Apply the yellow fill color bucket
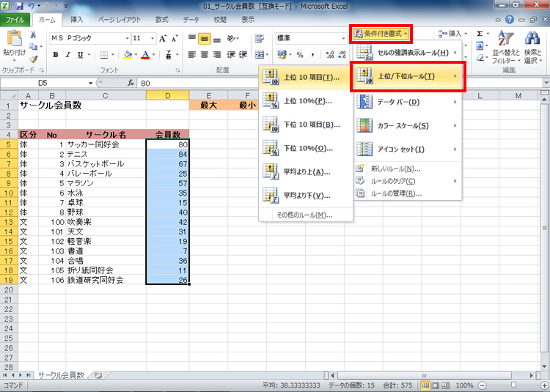This screenshot has width=550, height=392. [128, 55]
